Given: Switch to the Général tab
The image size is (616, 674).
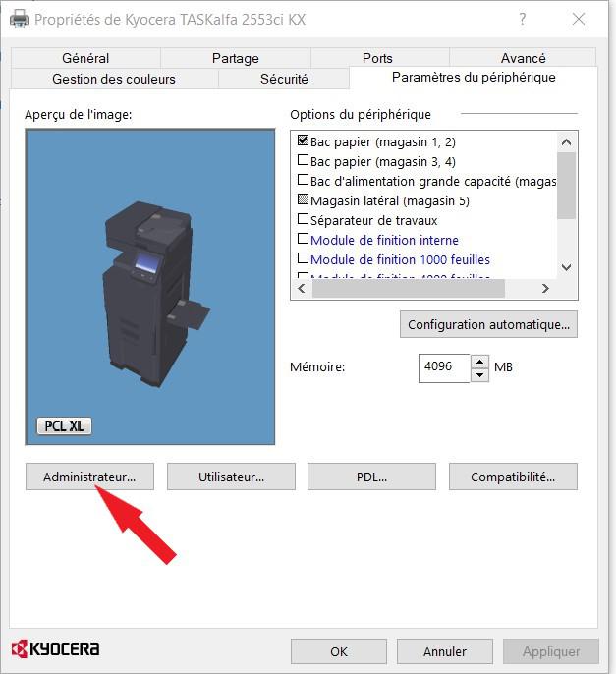Looking at the screenshot, I should (x=85, y=58).
